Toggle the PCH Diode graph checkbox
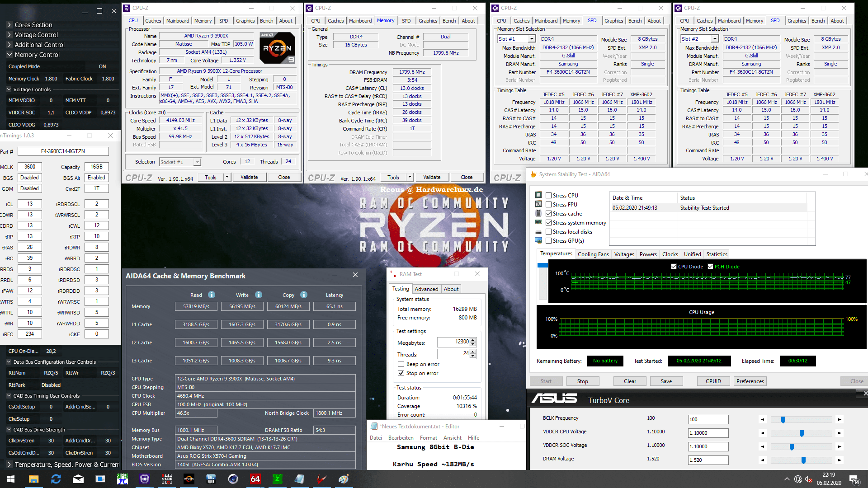 [710, 267]
